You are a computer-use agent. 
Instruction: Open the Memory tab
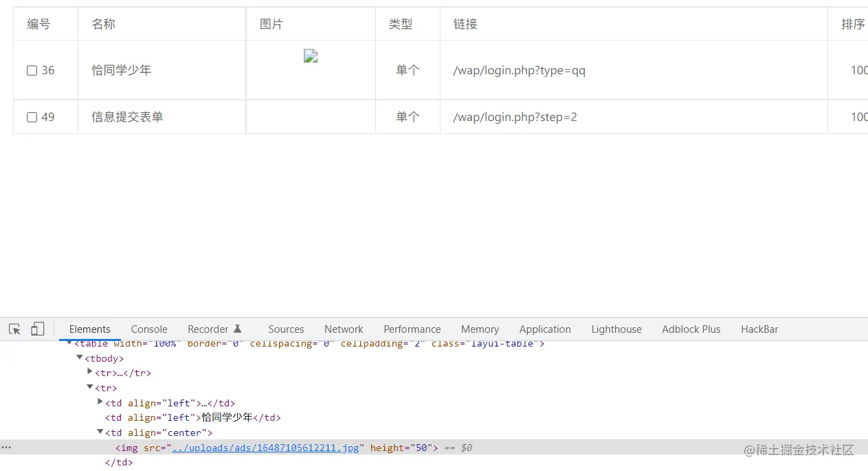(x=480, y=329)
